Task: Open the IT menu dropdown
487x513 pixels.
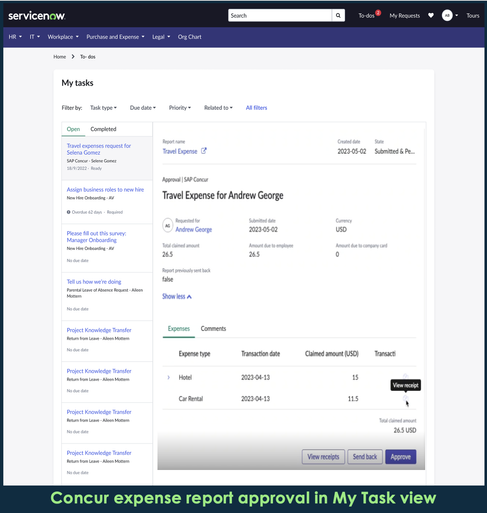Action: tap(35, 37)
